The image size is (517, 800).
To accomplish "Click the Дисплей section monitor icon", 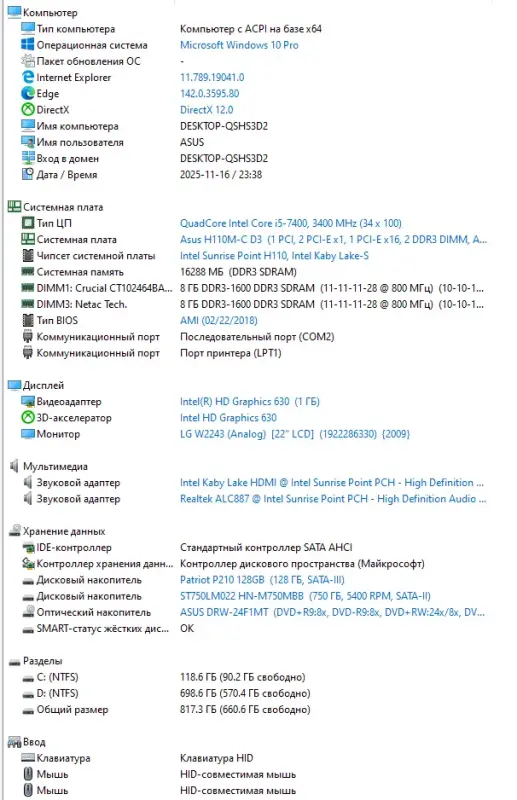I will coord(14,385).
